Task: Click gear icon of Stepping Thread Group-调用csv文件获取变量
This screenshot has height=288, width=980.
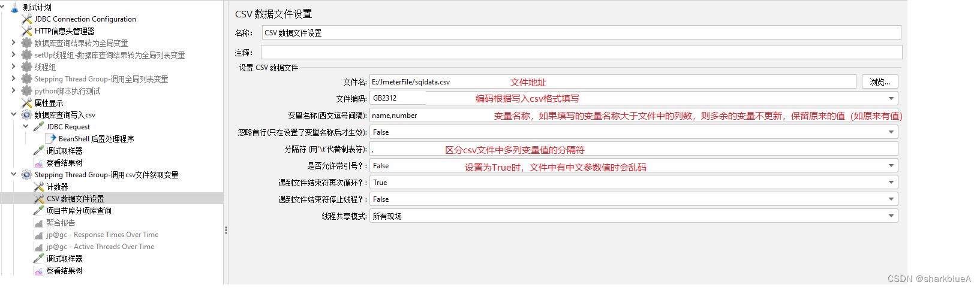Action: point(27,175)
